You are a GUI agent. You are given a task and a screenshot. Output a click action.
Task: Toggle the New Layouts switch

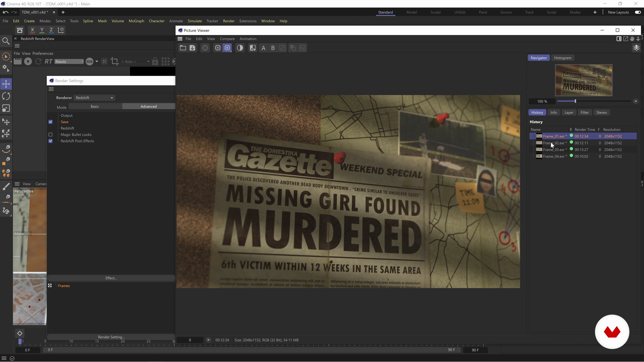pyautogui.click(x=638, y=12)
